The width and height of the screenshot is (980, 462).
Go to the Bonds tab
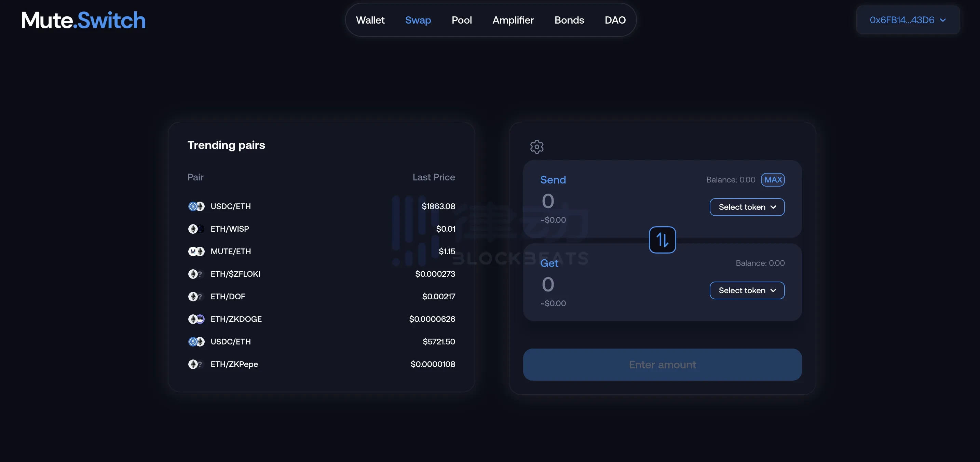point(569,20)
